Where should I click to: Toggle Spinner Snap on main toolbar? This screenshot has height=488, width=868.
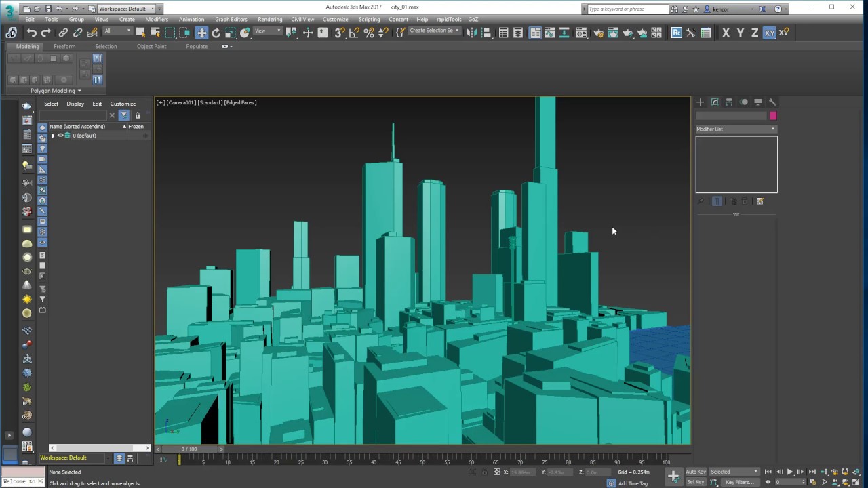(383, 33)
